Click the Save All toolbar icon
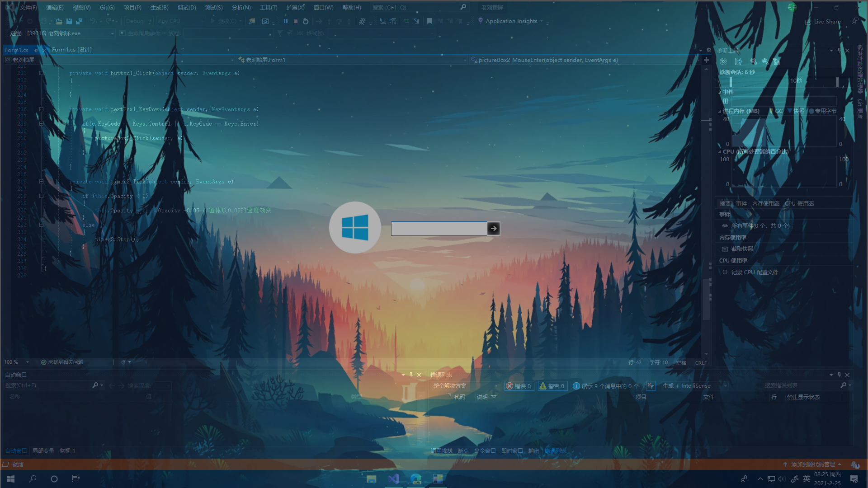 coord(79,21)
